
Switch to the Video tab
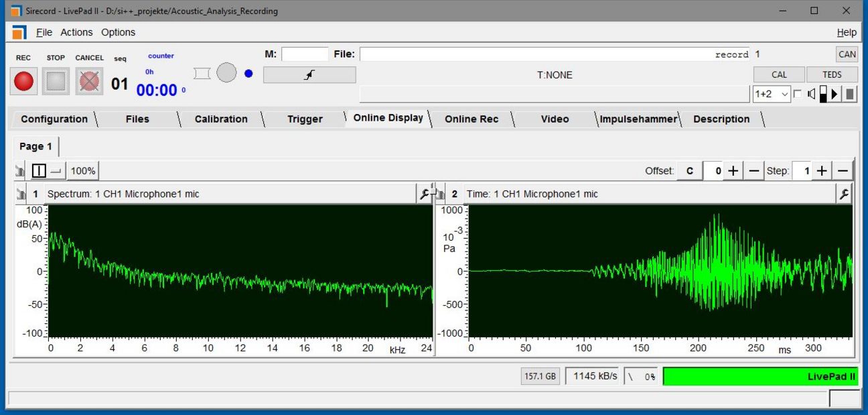coord(555,119)
